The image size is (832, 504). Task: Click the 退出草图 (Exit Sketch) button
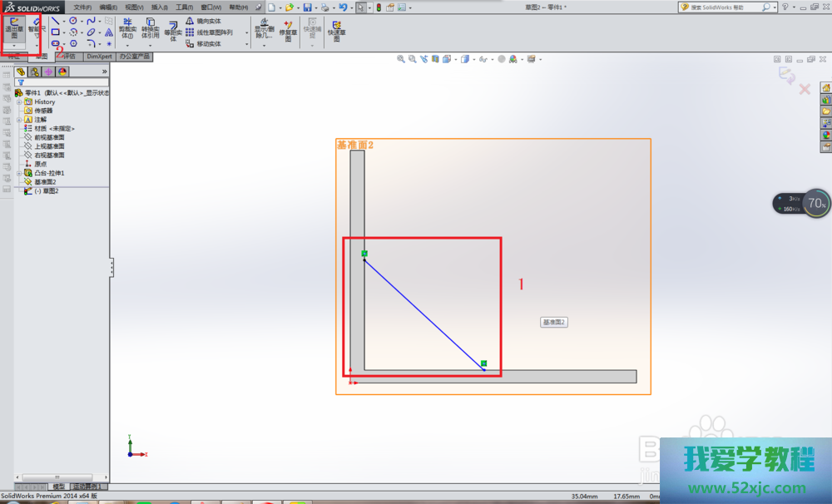[x=14, y=29]
